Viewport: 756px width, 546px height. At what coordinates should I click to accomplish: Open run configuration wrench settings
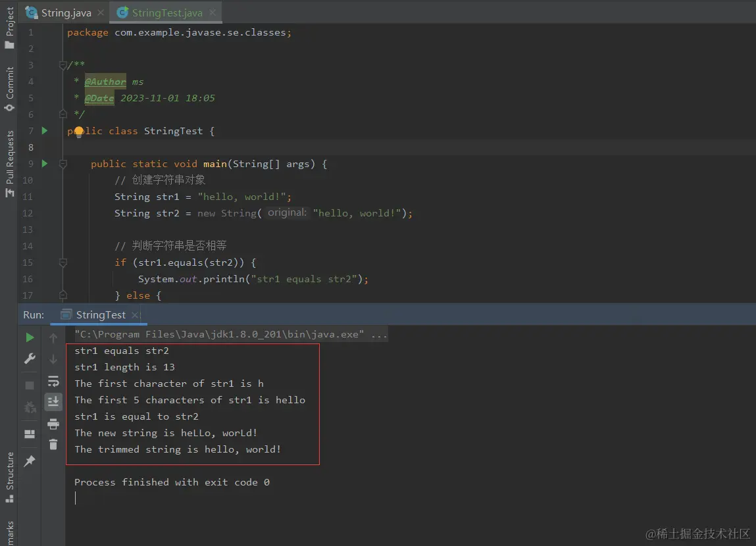(x=30, y=359)
